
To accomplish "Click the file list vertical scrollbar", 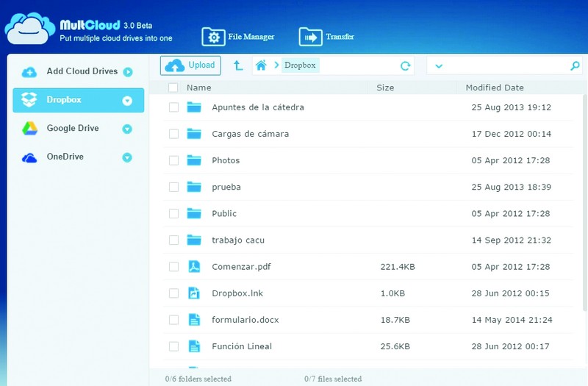I will [x=585, y=203].
